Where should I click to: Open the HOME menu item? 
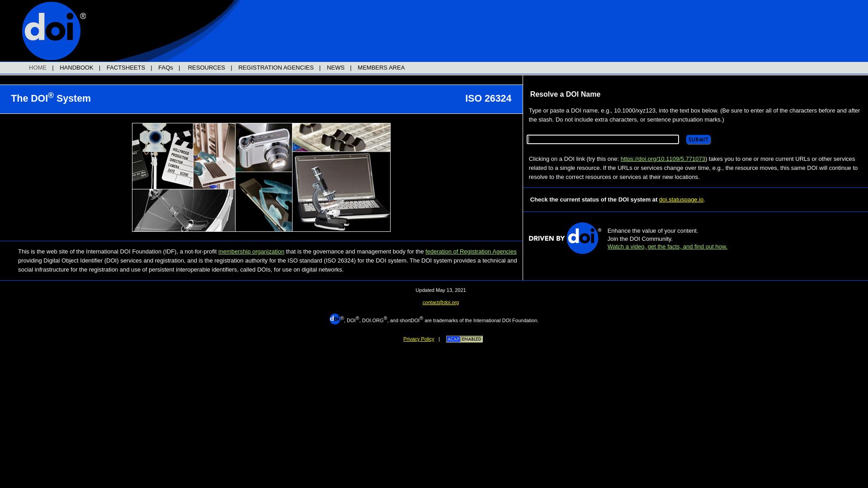click(38, 68)
